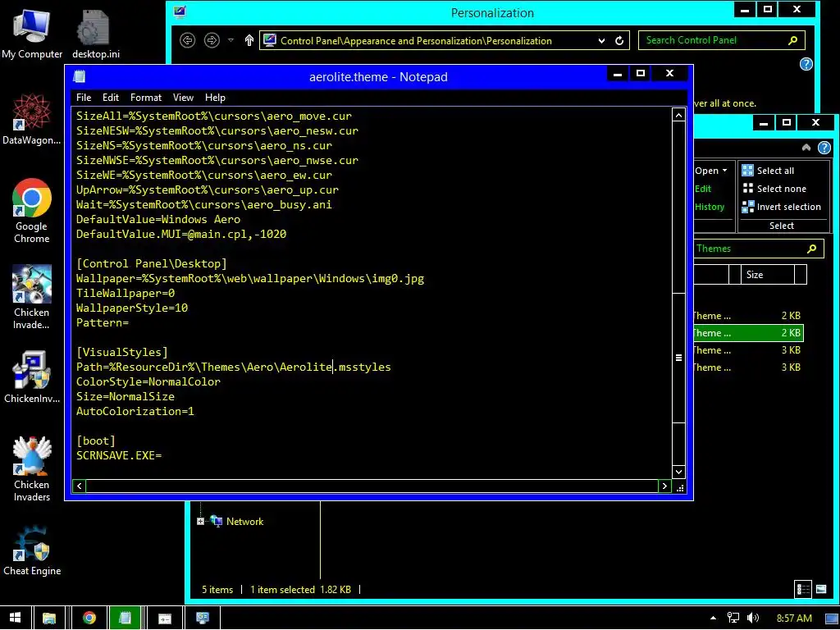Click the Notepad title bar icon
This screenshot has height=630, width=840.
[80, 76]
